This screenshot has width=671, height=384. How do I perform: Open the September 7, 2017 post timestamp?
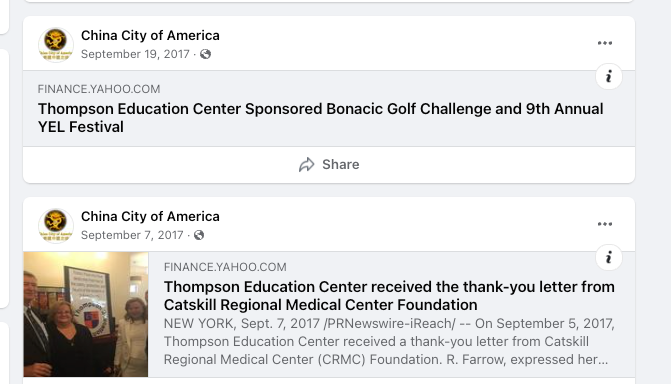click(132, 235)
